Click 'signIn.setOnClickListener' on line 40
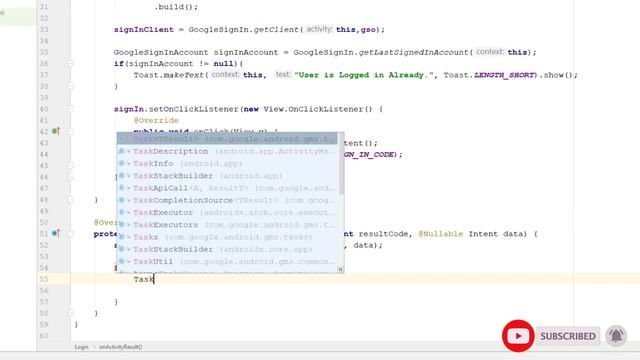Viewport: 640px width, 360px height. pos(177,109)
